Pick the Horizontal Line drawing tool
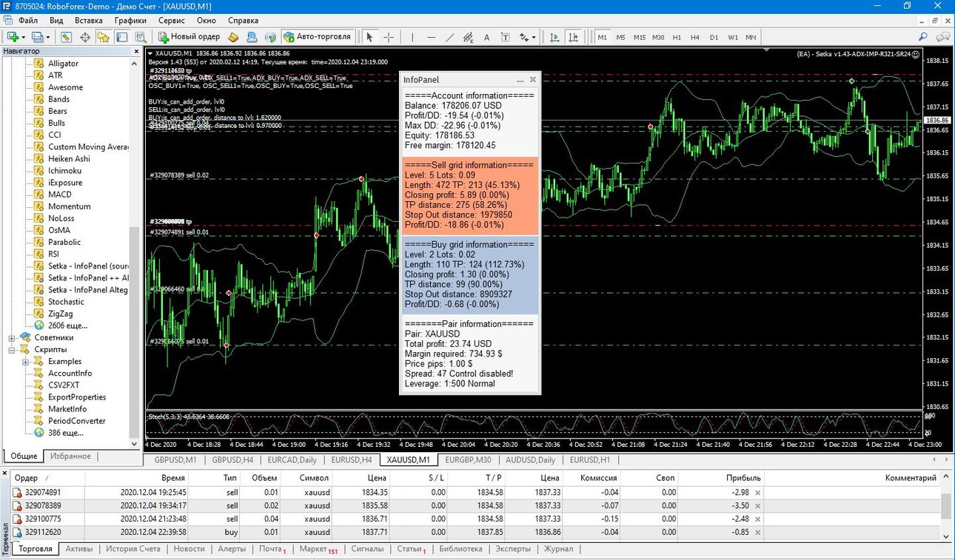Image resolution: width=955 pixels, height=560 pixels. click(431, 36)
